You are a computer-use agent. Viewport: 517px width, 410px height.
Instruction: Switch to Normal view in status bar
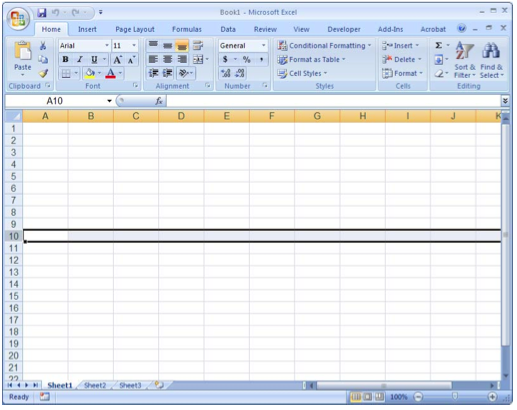pos(356,397)
